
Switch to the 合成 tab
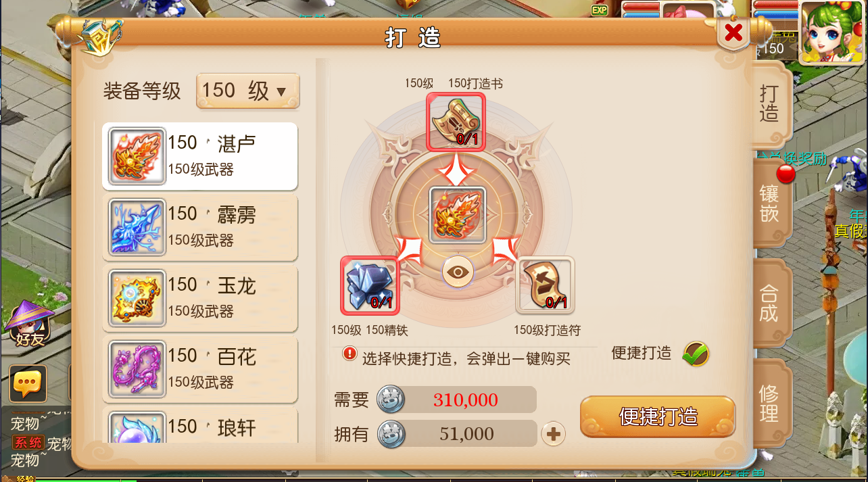coord(770,303)
